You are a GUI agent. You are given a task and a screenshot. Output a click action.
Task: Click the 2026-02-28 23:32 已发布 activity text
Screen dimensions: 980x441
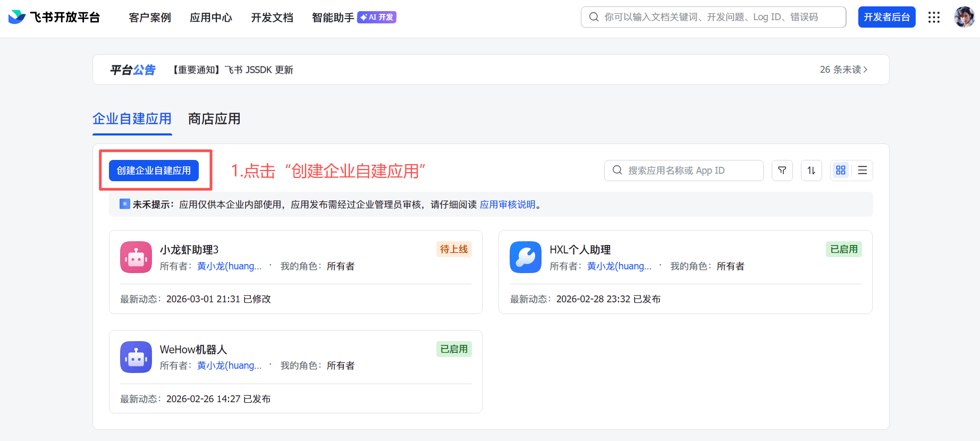click(609, 299)
